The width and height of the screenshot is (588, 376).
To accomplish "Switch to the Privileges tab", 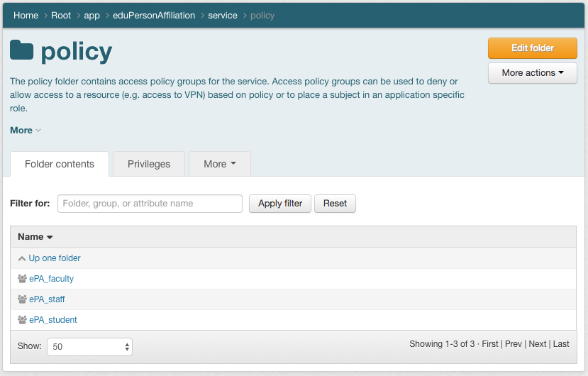I will click(x=149, y=164).
